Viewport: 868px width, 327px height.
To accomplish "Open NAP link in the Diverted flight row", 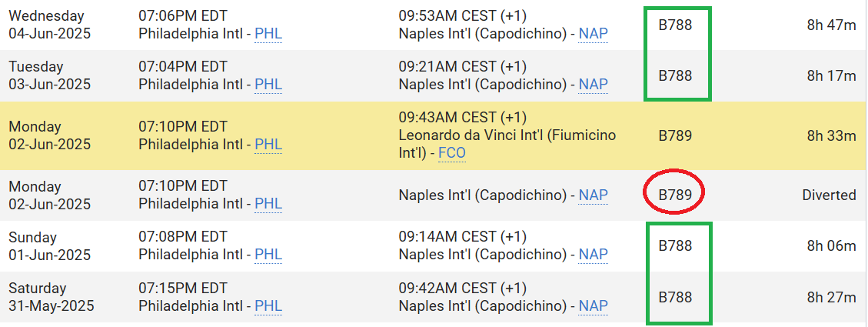I will click(594, 195).
